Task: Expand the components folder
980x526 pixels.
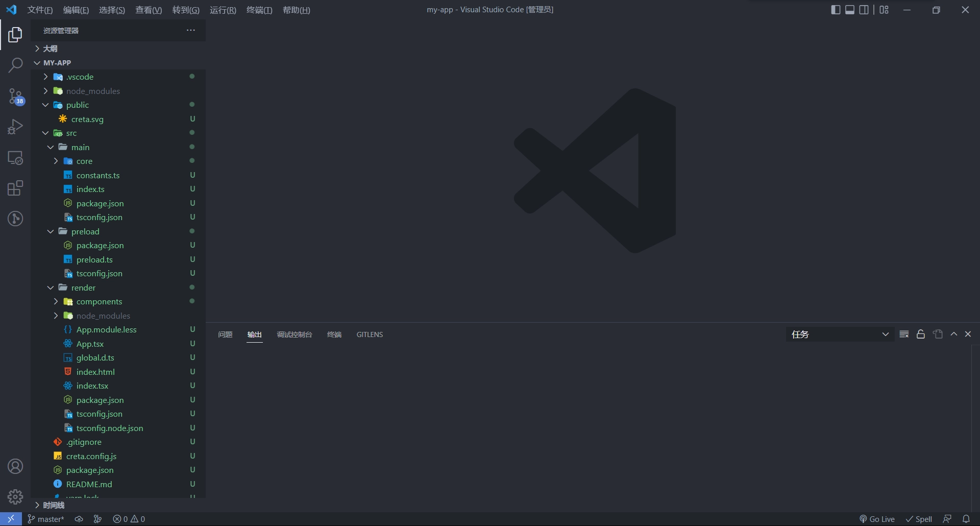Action: (118, 301)
